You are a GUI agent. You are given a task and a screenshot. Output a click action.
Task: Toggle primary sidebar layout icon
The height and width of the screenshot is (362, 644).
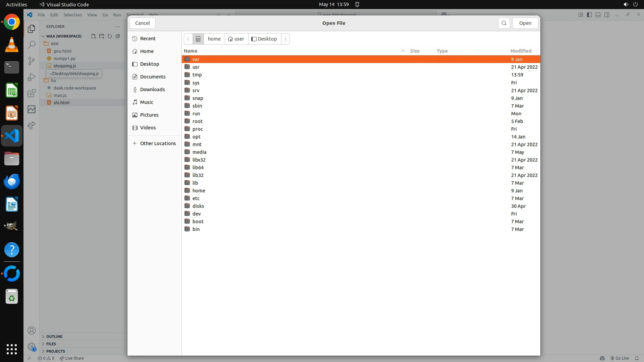click(589, 15)
